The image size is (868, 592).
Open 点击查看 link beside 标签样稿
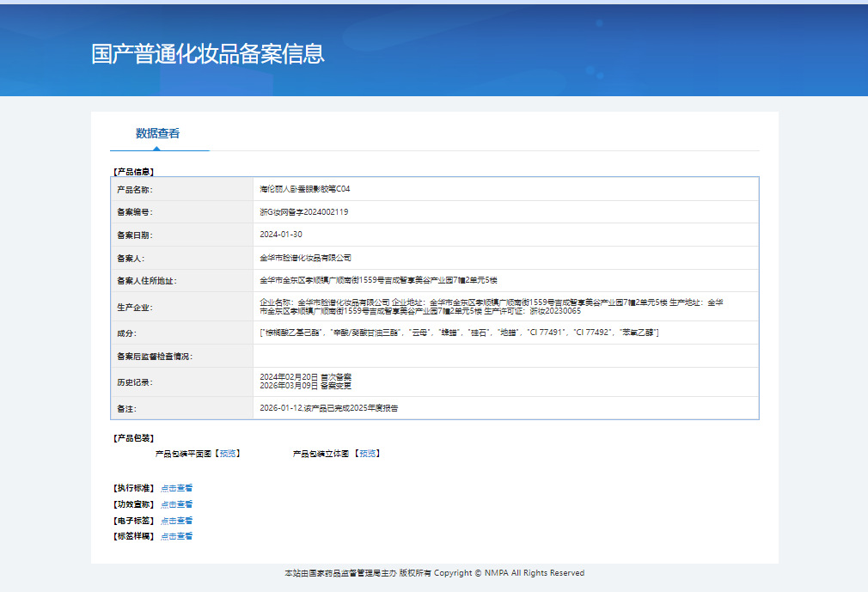point(176,536)
